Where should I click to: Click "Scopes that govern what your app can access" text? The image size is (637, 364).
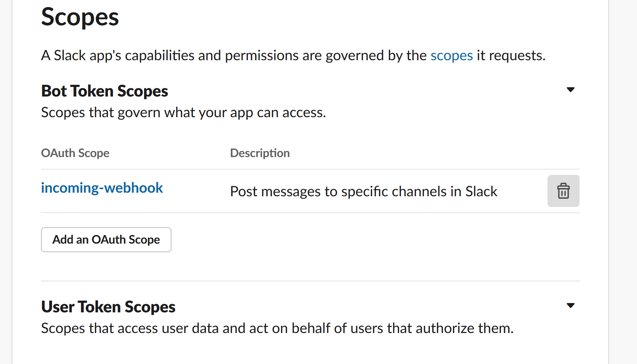point(183,113)
